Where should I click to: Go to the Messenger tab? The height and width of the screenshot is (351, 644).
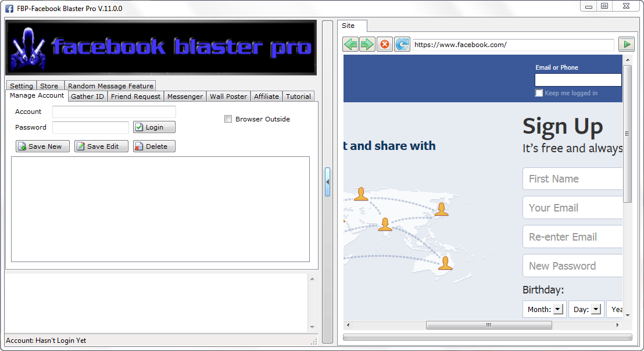[x=185, y=96]
